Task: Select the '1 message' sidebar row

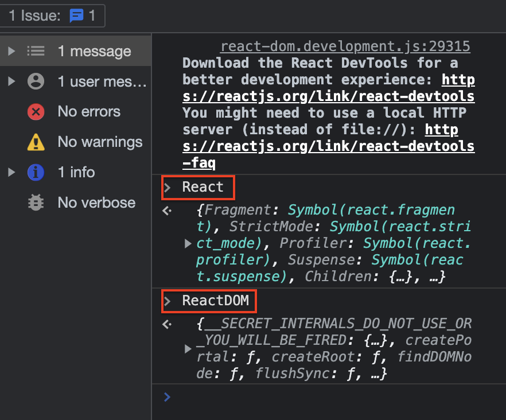Action: tap(76, 51)
